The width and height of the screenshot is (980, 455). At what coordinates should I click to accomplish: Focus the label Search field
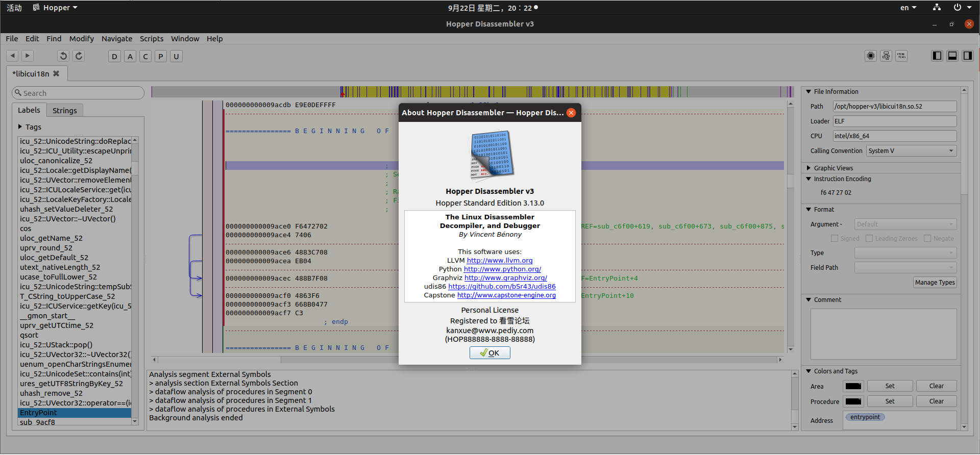coord(78,93)
